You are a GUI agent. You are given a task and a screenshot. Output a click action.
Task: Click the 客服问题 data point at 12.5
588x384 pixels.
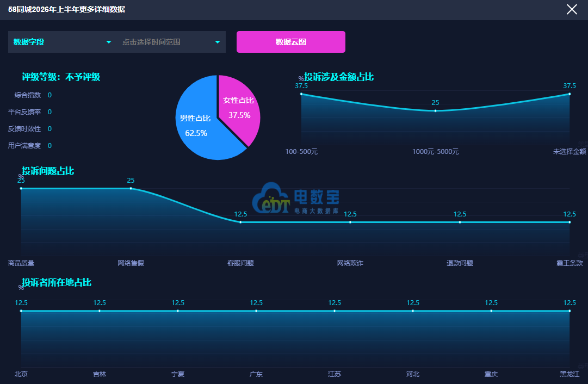coord(240,222)
